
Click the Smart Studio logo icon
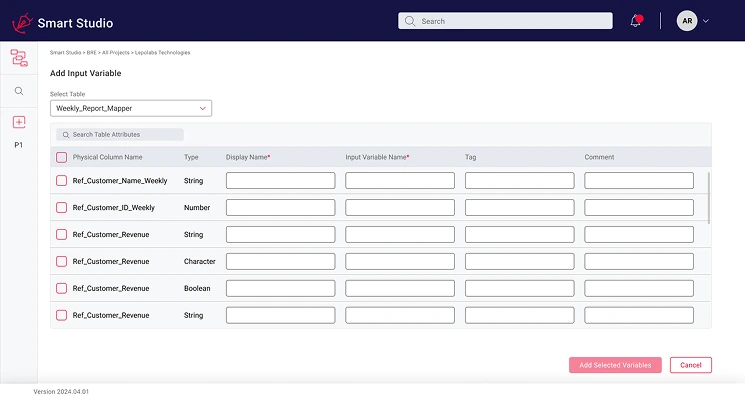pyautogui.click(x=22, y=21)
